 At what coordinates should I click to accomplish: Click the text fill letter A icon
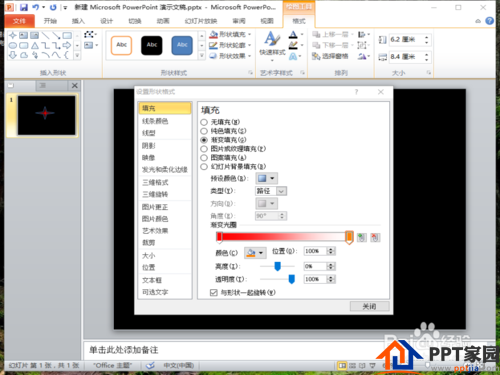tap(293, 34)
